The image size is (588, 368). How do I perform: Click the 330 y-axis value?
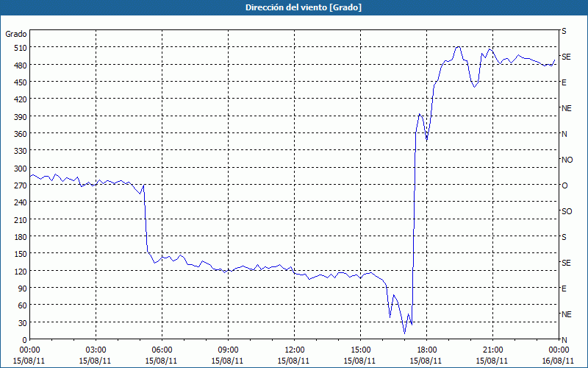(x=21, y=151)
